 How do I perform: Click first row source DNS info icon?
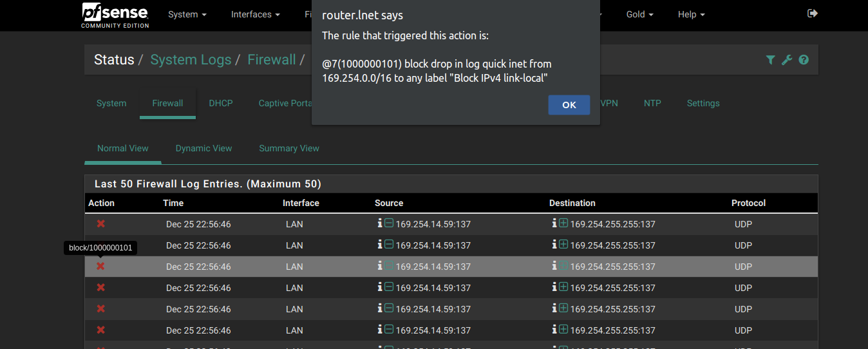(380, 223)
